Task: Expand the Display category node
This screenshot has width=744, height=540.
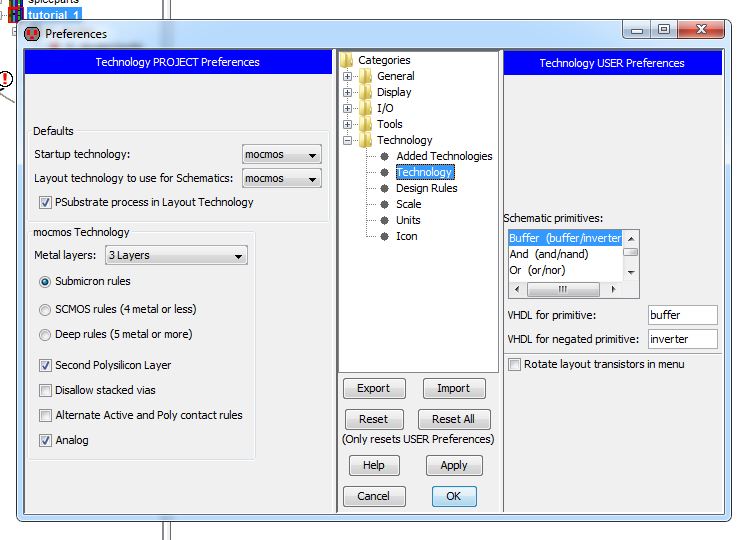Action: pyautogui.click(x=347, y=93)
